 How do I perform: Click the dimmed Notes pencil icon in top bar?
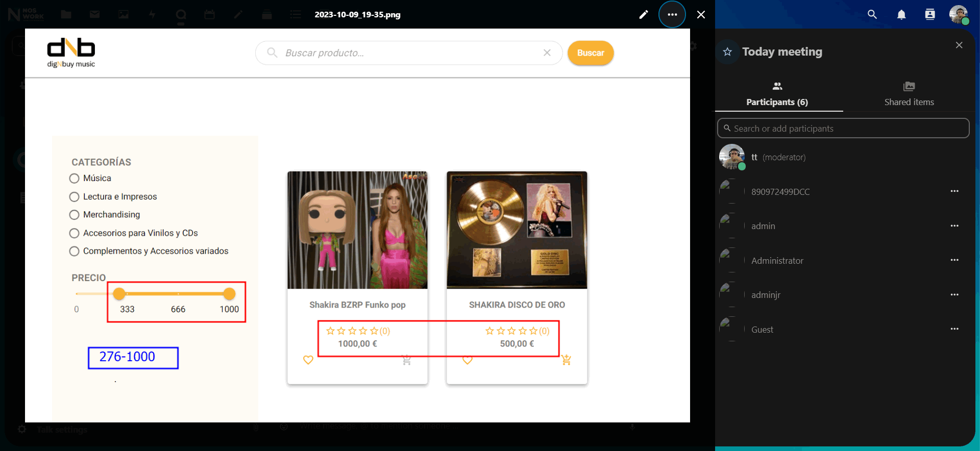tap(238, 14)
